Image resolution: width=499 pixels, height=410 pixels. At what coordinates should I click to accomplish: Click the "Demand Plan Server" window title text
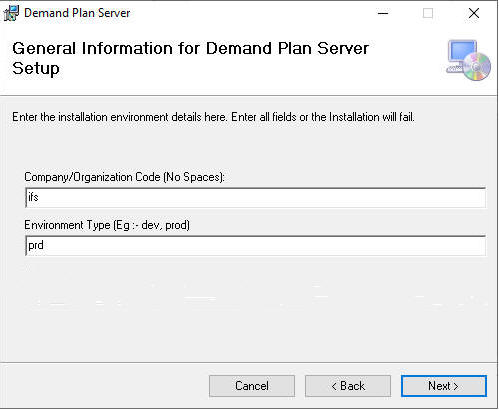pos(77,13)
